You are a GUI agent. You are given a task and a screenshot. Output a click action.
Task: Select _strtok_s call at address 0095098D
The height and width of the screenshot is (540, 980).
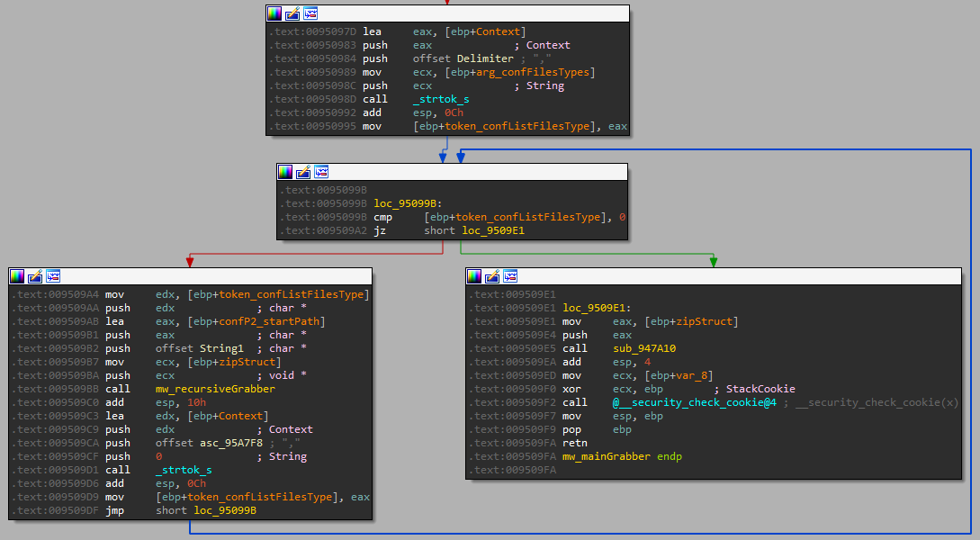click(x=441, y=99)
